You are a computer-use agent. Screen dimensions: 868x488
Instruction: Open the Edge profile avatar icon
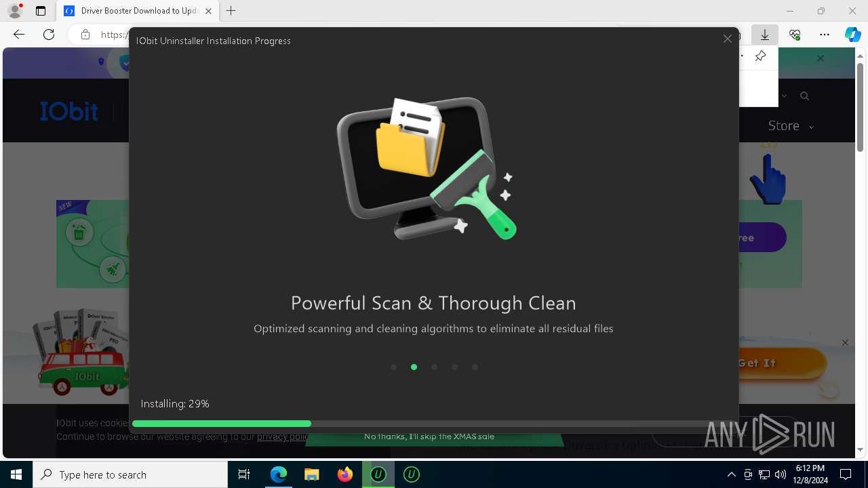point(15,11)
